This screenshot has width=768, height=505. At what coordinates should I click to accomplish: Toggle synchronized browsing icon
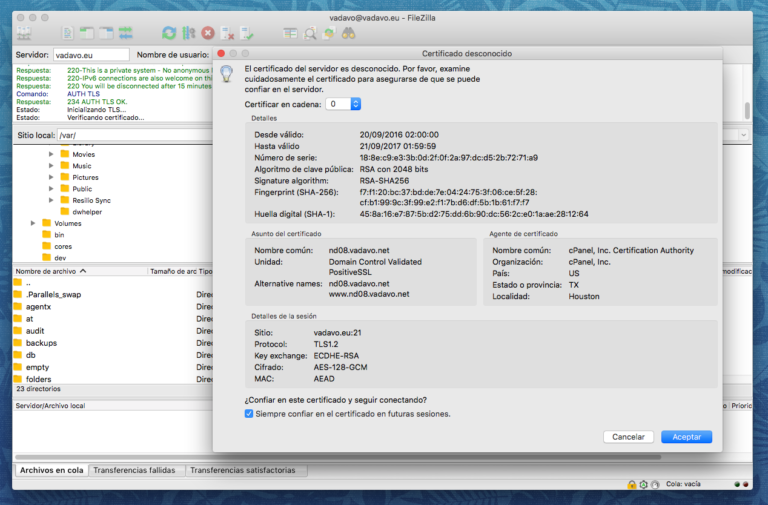click(x=329, y=33)
